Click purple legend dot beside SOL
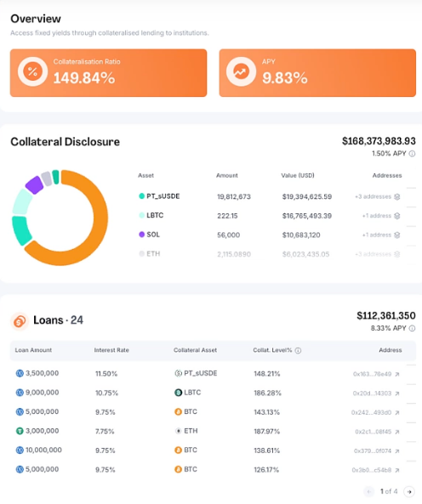 tap(141, 235)
